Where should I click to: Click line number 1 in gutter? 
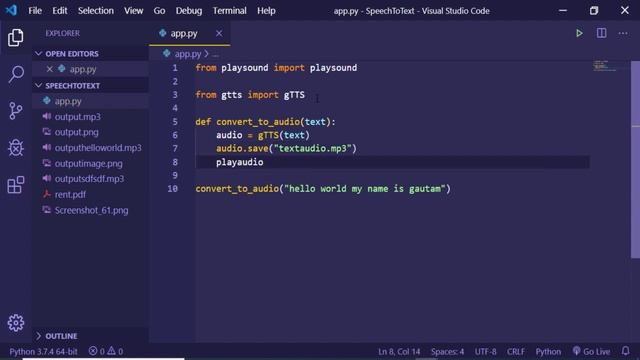(x=175, y=68)
